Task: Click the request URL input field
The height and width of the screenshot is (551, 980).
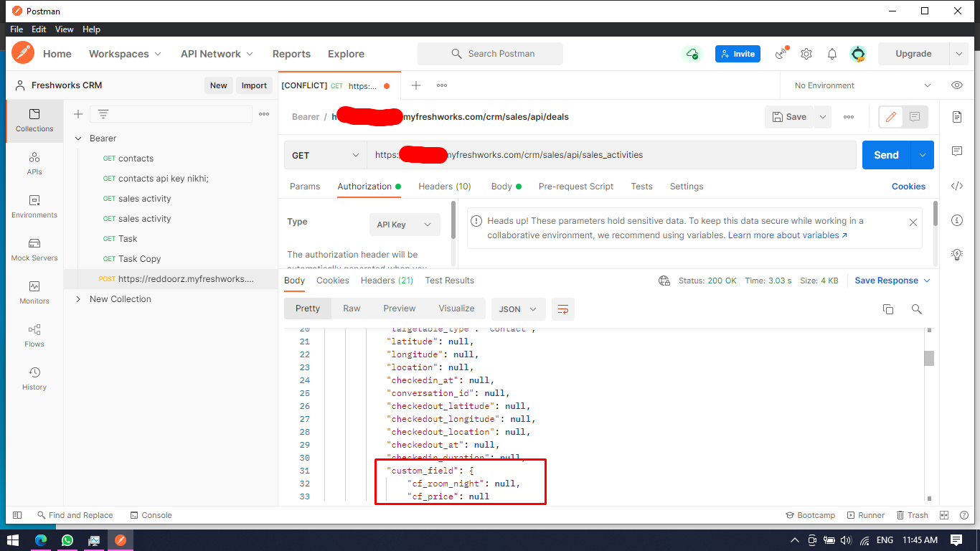Action: point(611,155)
